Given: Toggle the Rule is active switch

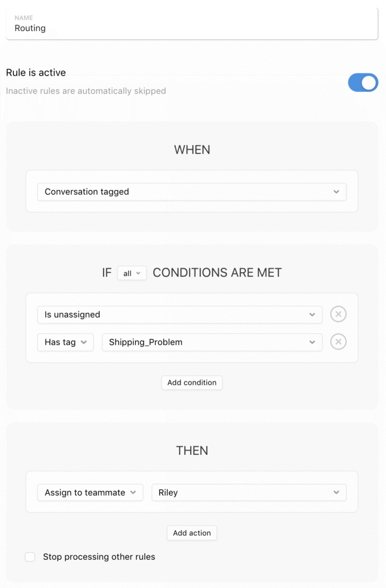Looking at the screenshot, I should coord(363,82).
